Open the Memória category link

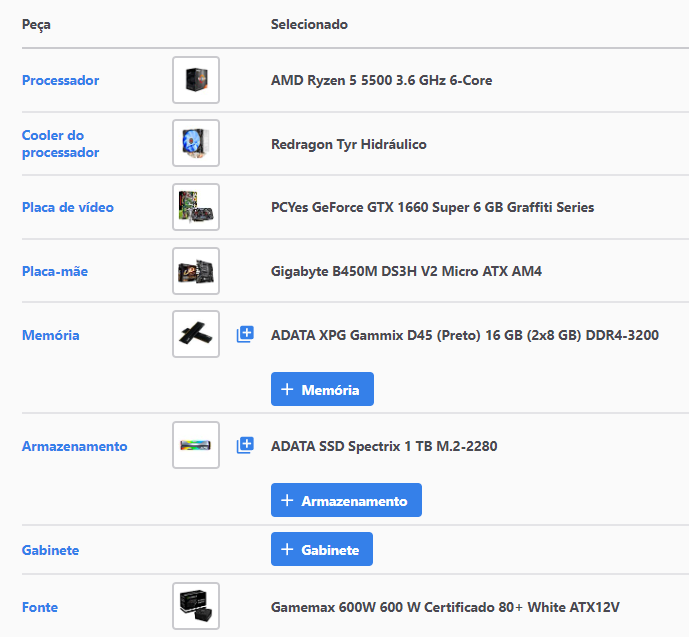click(x=51, y=335)
